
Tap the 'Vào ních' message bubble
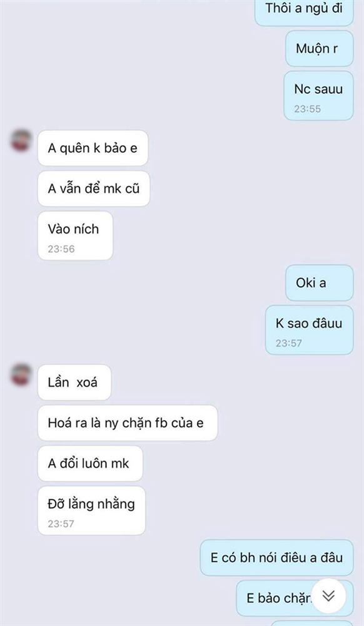[x=75, y=235]
